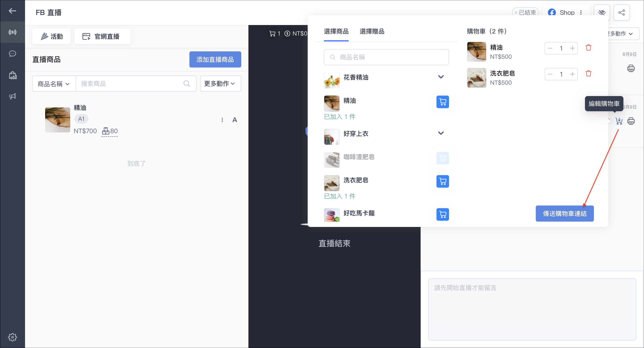Screen dimensions: 644x348
Task: Open the 官網直播 tab button
Action: click(102, 36)
